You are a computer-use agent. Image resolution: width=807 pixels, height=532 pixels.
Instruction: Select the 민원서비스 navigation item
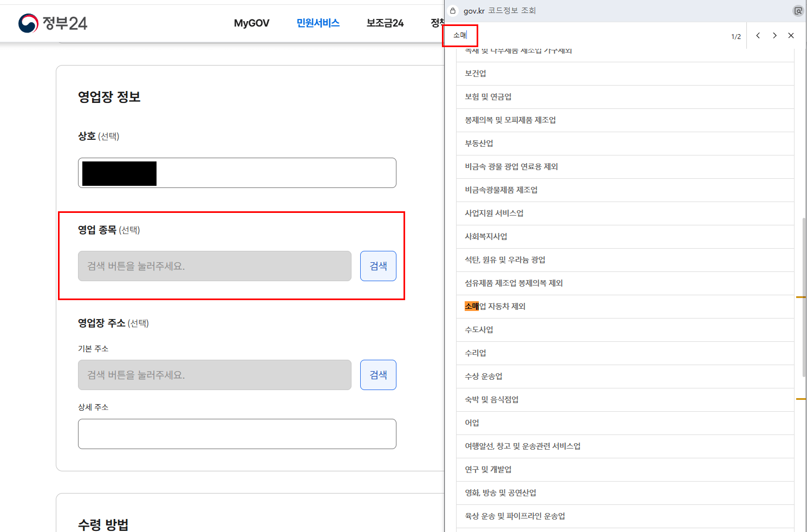click(x=317, y=23)
